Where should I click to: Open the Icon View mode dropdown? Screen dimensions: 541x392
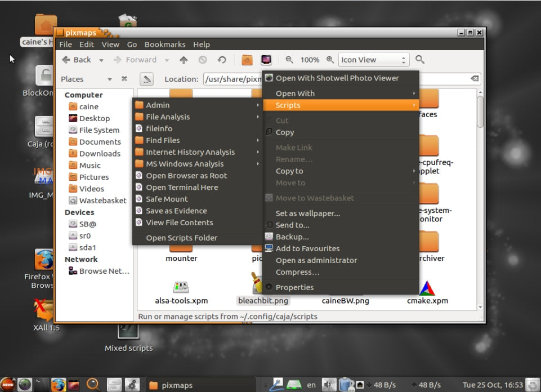point(373,60)
